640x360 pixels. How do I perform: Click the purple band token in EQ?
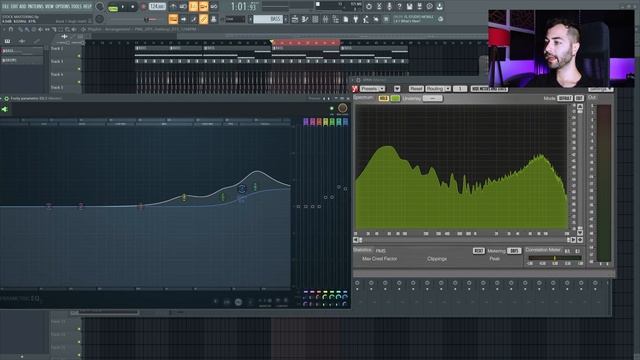[x=306, y=122]
